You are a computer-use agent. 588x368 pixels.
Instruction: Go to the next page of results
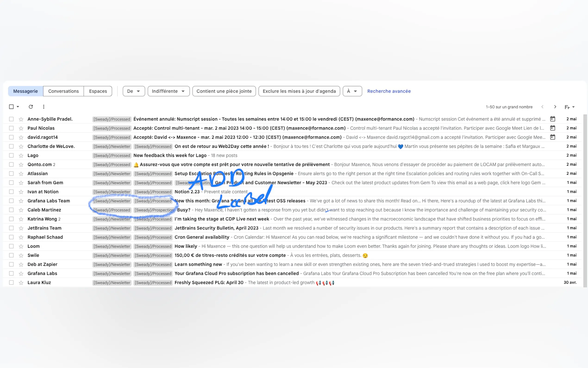click(x=555, y=107)
